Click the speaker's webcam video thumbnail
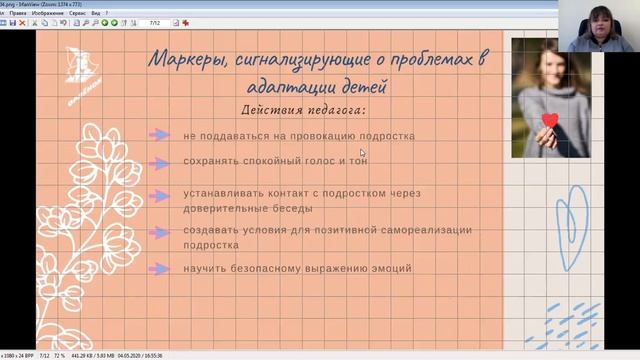The width and height of the screenshot is (640, 360). (599, 26)
